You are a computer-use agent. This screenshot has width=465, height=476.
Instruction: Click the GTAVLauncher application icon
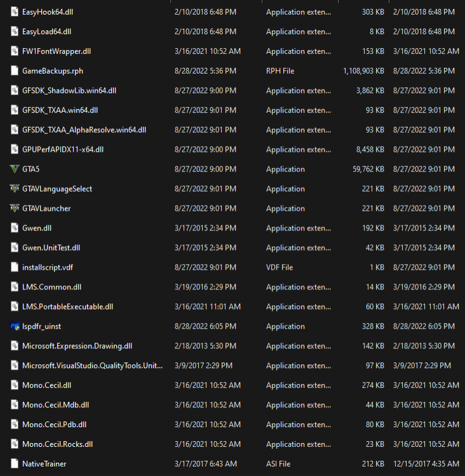point(15,208)
